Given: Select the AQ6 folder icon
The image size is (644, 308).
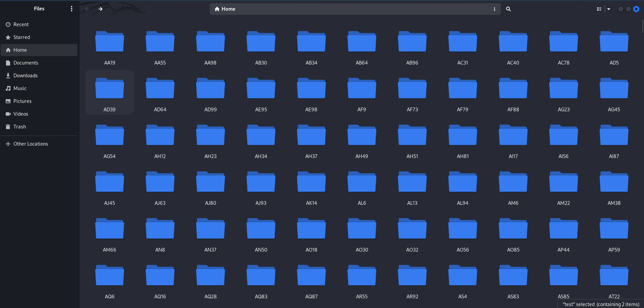Looking at the screenshot, I should point(110,275).
